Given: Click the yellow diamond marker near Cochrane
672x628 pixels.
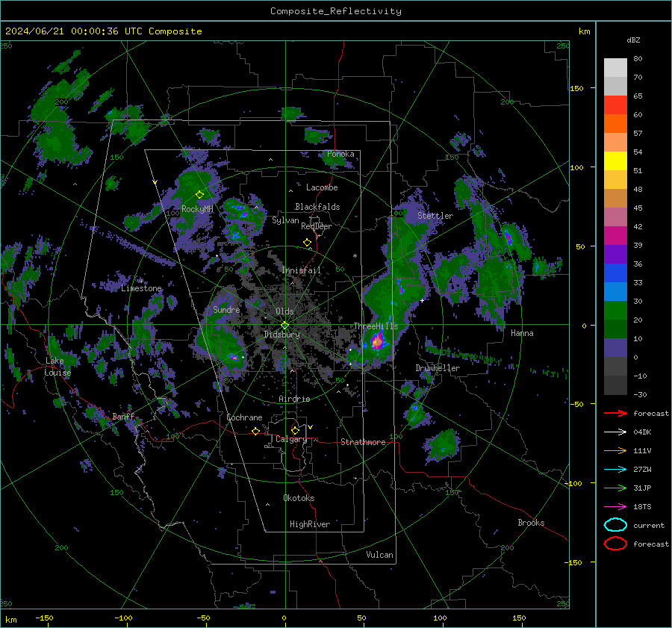Looking at the screenshot, I should (x=255, y=432).
